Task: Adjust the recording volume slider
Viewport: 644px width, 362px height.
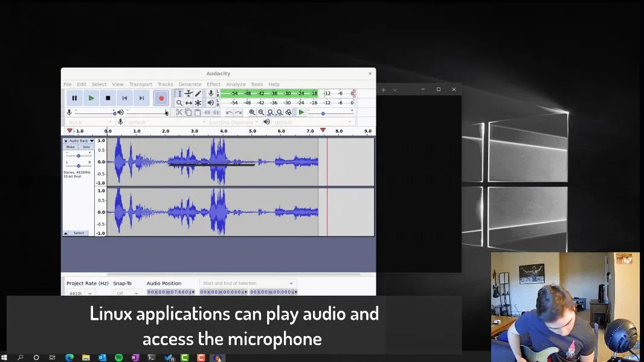Action: 95,112
